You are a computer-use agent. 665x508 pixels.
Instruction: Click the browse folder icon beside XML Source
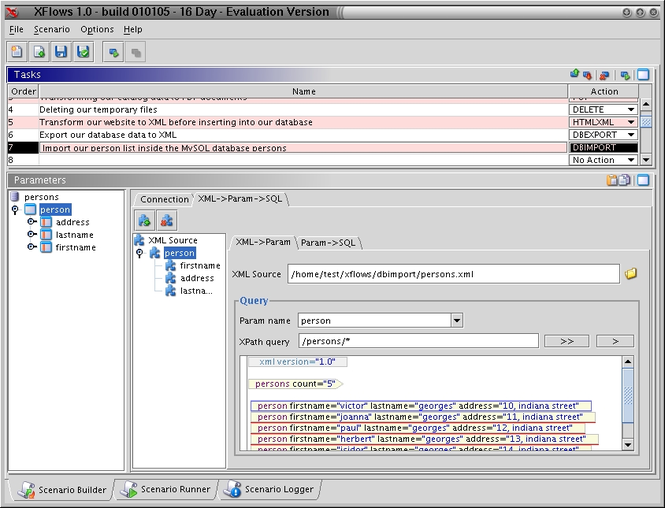[631, 273]
